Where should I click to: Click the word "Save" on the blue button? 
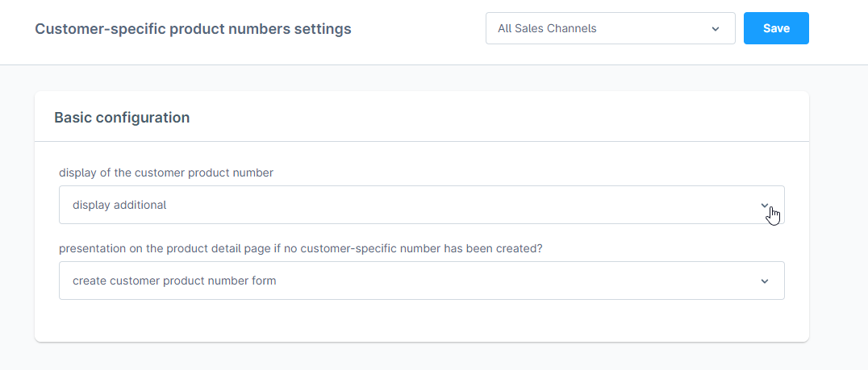pyautogui.click(x=776, y=28)
